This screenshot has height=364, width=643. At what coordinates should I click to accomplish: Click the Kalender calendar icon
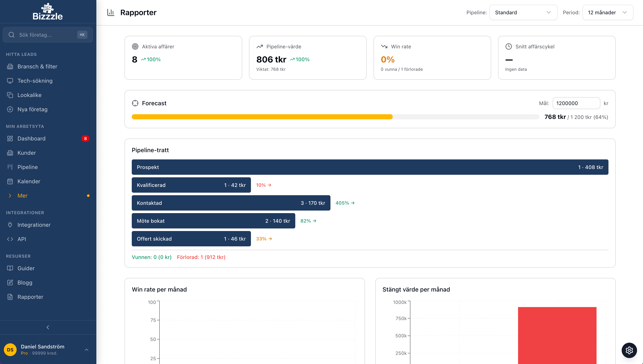pos(10,181)
